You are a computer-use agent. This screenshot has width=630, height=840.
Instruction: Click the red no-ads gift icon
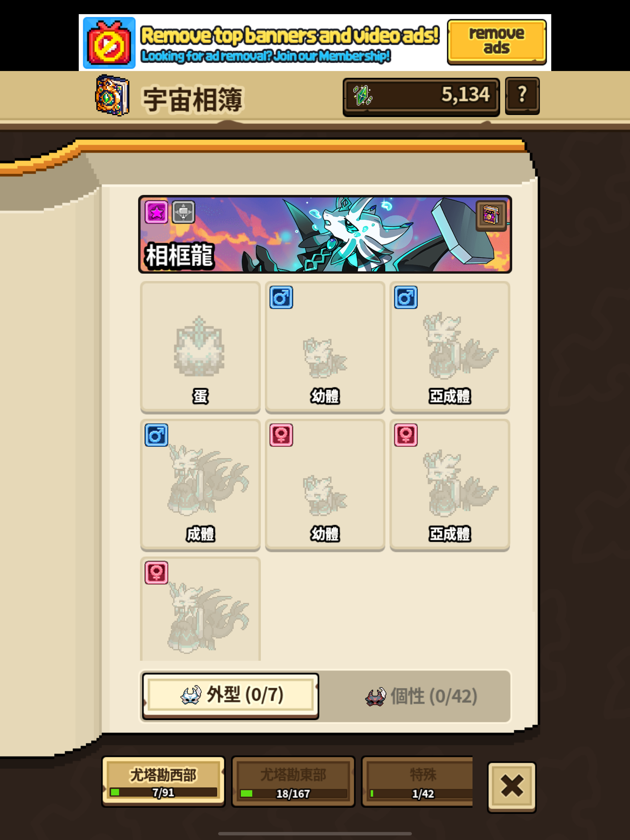pos(110,43)
